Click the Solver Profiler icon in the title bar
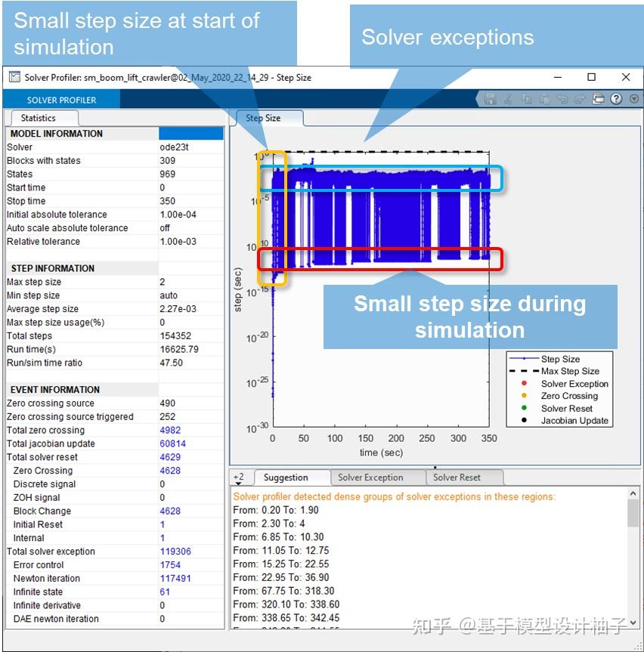Image resolution: width=644 pixels, height=652 pixels. [14, 77]
